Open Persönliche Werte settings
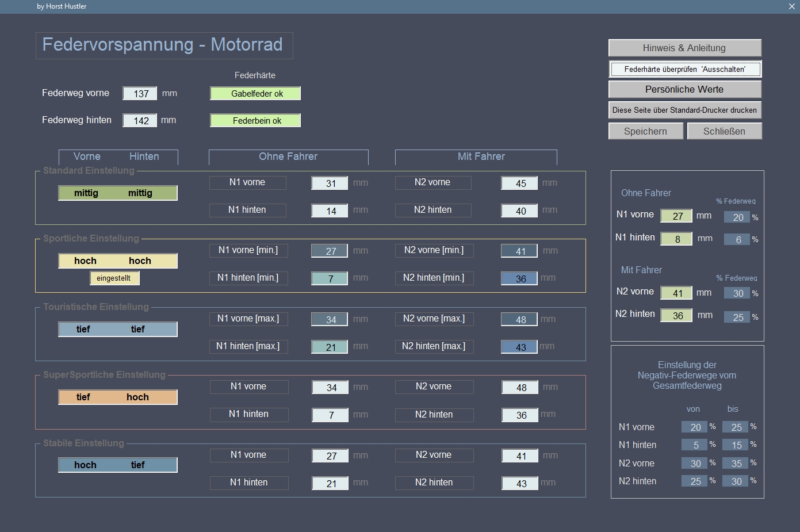 pyautogui.click(x=684, y=89)
